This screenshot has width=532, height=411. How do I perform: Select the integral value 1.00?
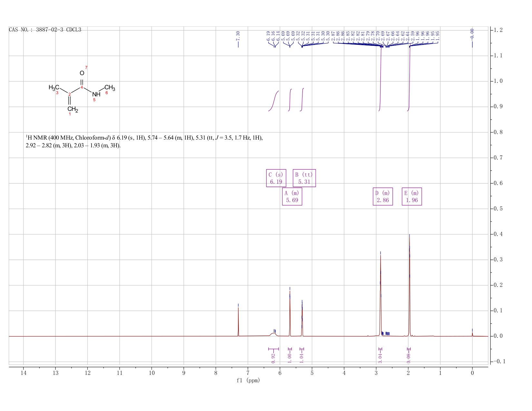pos(290,358)
